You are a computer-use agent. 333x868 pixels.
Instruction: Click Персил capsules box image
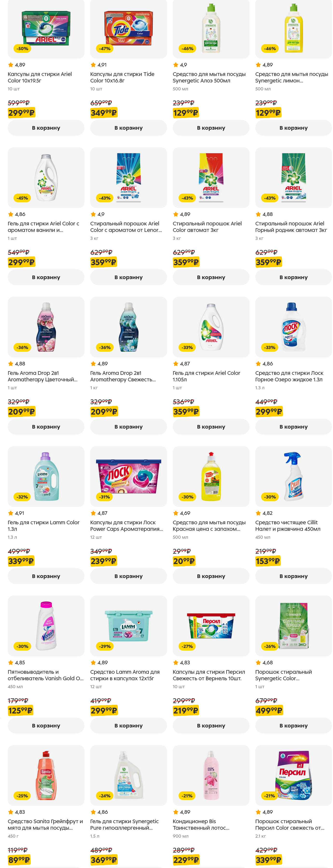click(211, 626)
